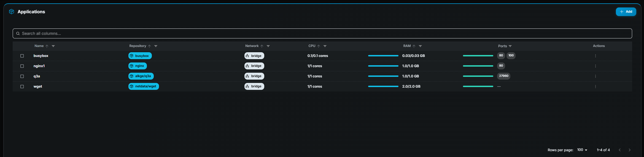Click the 0.1/0.1 cores value
The image size is (644, 157).
318,56
